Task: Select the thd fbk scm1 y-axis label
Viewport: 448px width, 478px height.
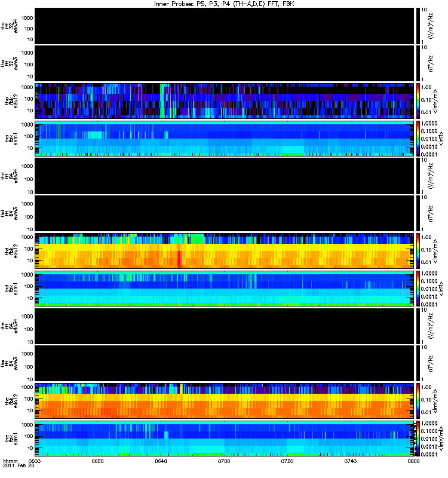Action: 11,288
